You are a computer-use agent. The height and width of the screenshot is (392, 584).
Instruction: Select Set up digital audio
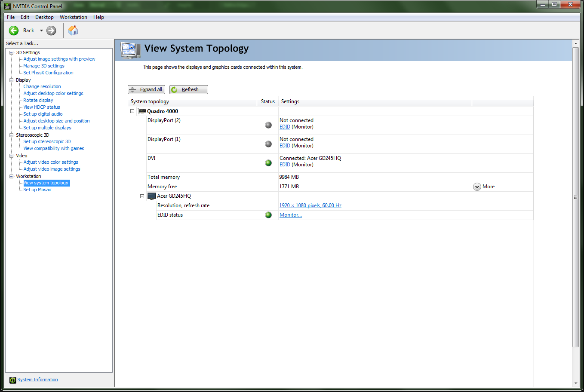point(43,114)
